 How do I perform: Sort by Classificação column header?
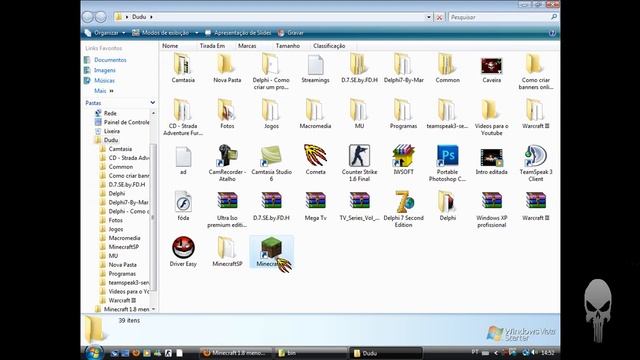pos(329,46)
